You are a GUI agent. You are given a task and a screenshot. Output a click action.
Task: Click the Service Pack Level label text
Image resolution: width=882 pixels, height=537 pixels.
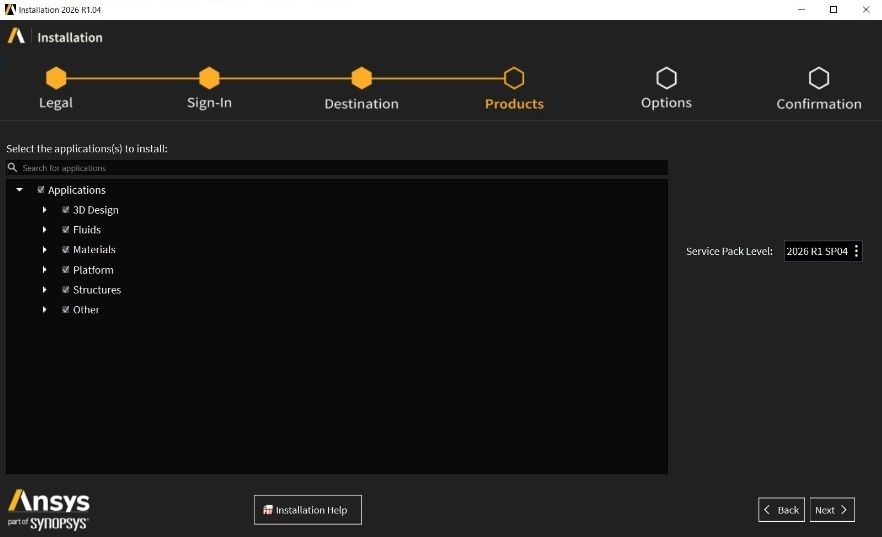(729, 251)
